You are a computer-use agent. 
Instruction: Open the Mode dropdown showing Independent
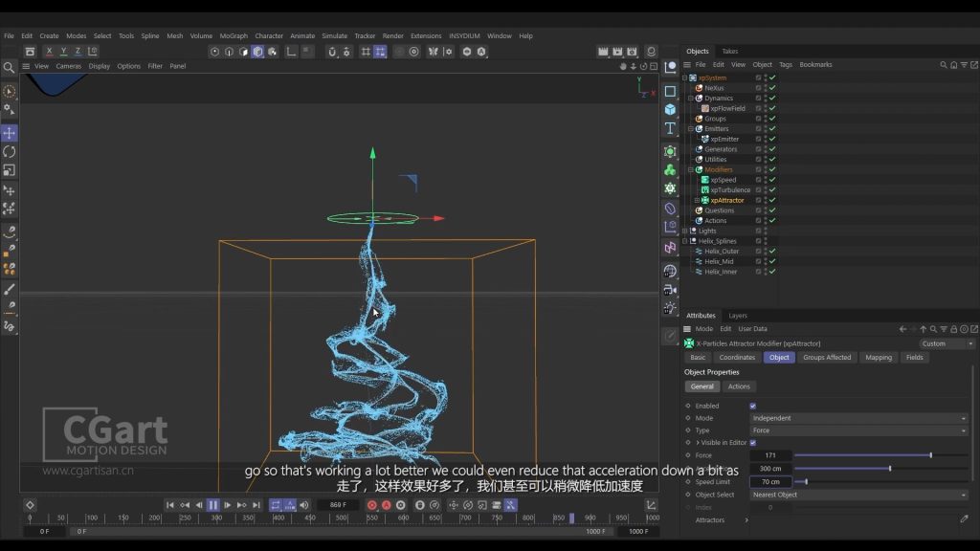click(x=859, y=418)
